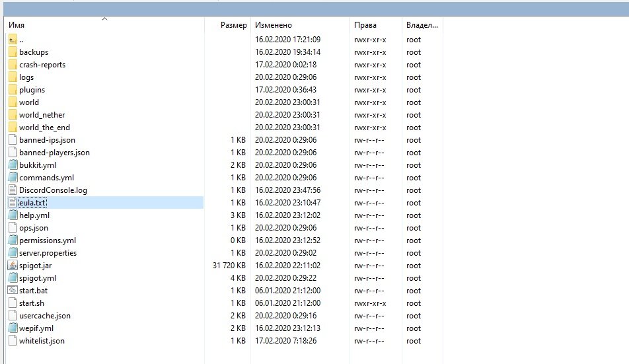
Task: Select the whitelist.json file name
Action: pos(42,341)
